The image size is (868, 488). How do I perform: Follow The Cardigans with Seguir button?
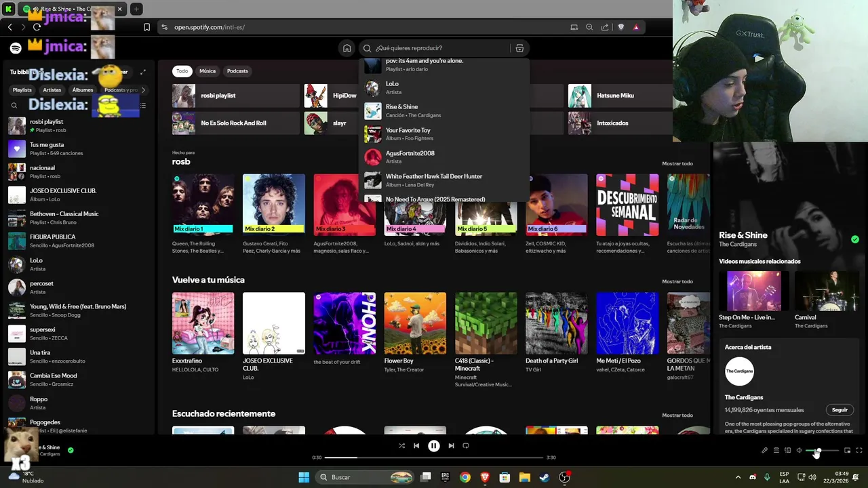(x=840, y=410)
